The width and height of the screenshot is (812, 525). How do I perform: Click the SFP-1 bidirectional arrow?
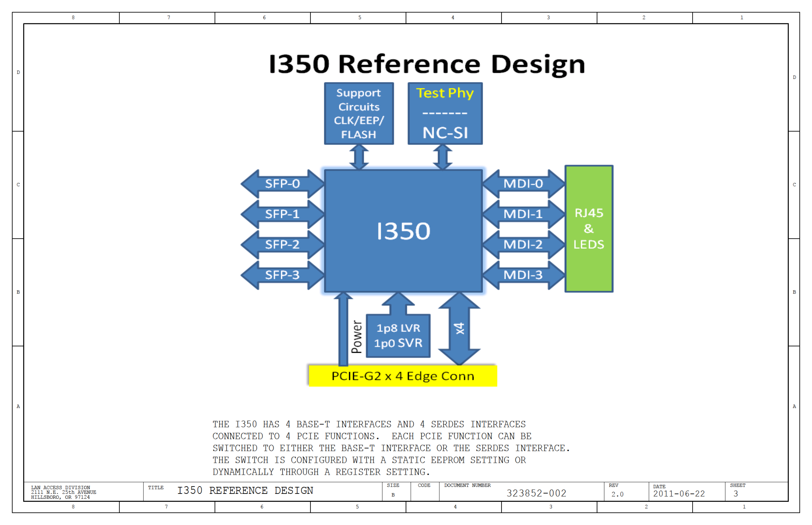tap(283, 214)
